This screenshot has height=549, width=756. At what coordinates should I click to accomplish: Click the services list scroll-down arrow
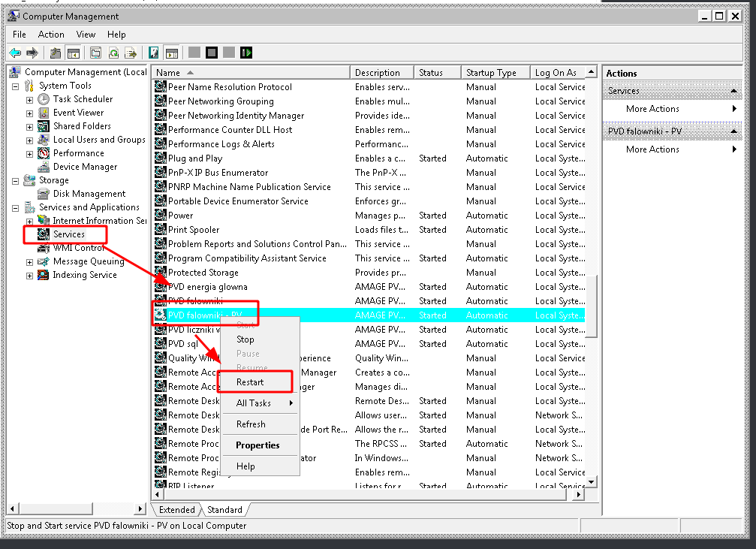[591, 481]
